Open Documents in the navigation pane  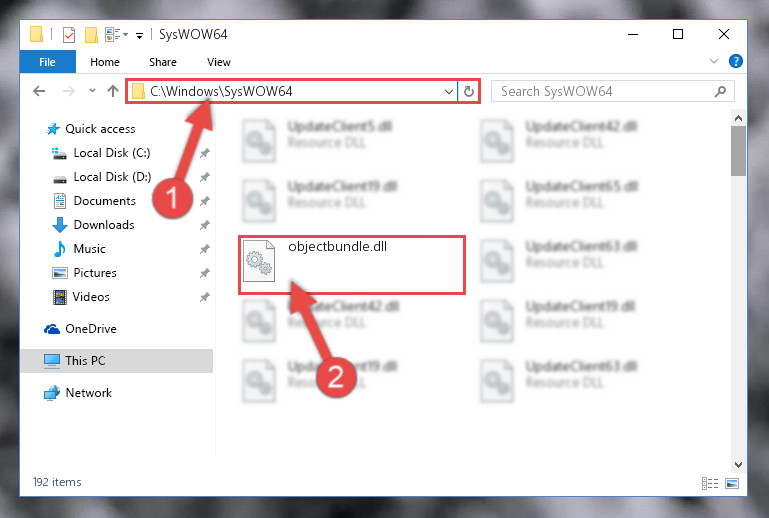[x=104, y=201]
